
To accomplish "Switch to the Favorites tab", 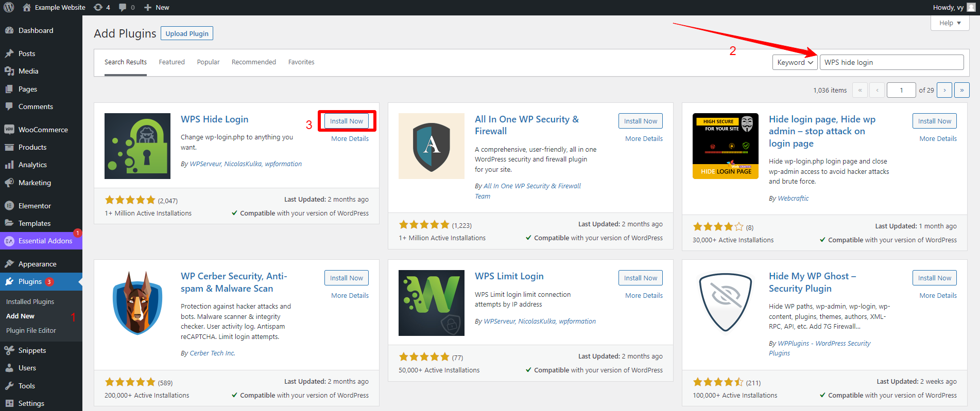I will 301,62.
